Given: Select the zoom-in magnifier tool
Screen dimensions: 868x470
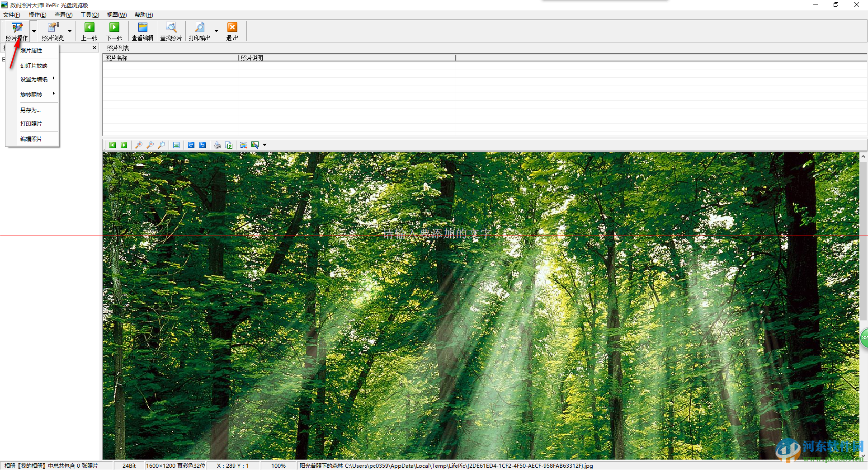Looking at the screenshot, I should point(139,145).
